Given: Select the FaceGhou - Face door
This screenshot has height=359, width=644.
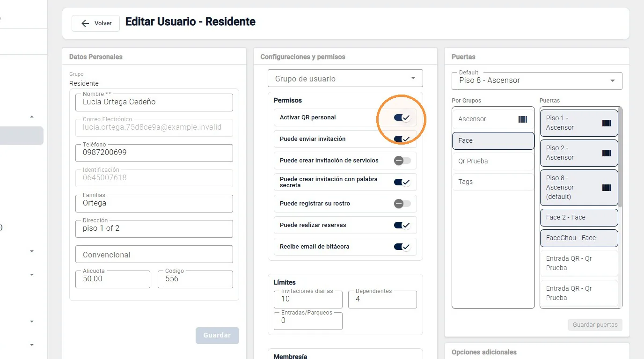Looking at the screenshot, I should [x=579, y=238].
